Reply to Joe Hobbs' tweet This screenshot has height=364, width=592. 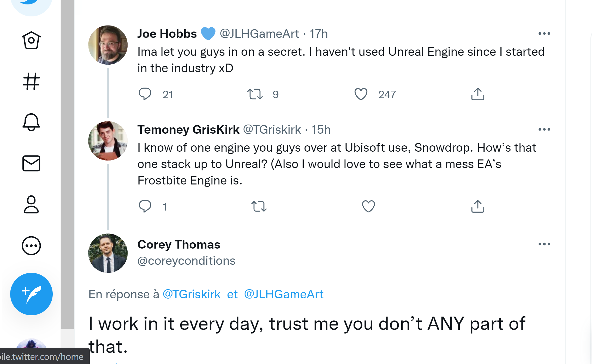(145, 94)
